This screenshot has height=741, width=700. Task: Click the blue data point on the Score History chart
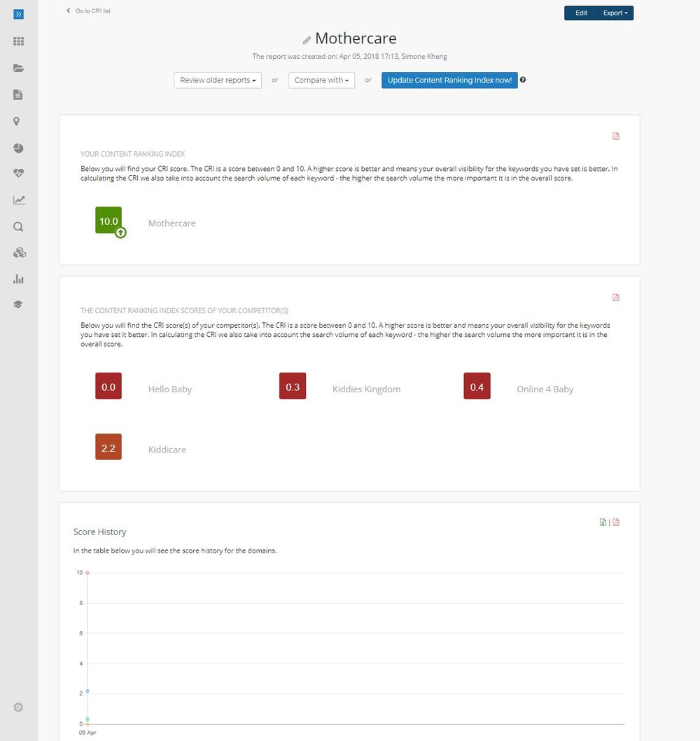[87, 691]
